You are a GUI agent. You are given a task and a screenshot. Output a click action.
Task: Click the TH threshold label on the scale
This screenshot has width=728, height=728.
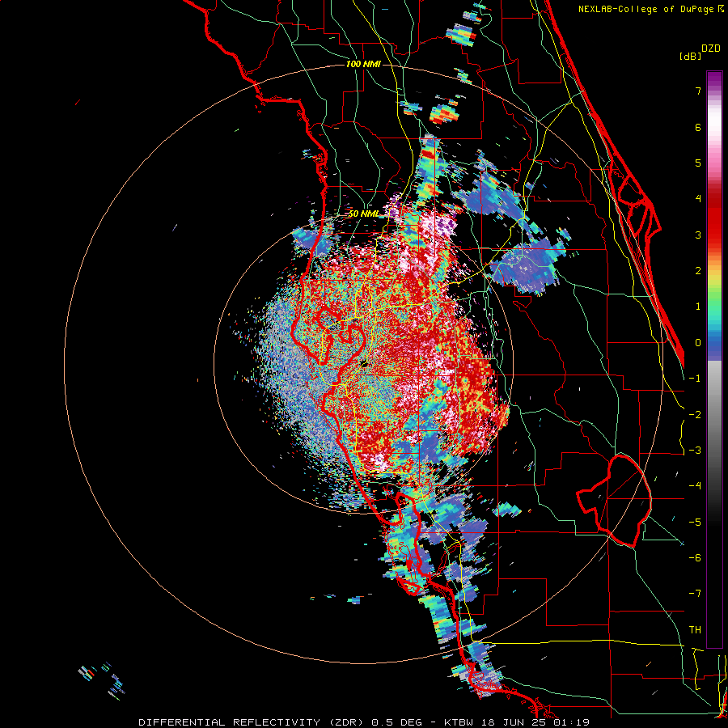695,630
